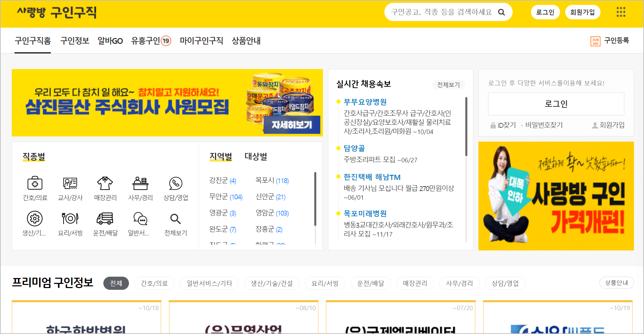Click the 구인등록 job icon
Image resolution: width=644 pixels, height=334 pixels.
coord(595,41)
